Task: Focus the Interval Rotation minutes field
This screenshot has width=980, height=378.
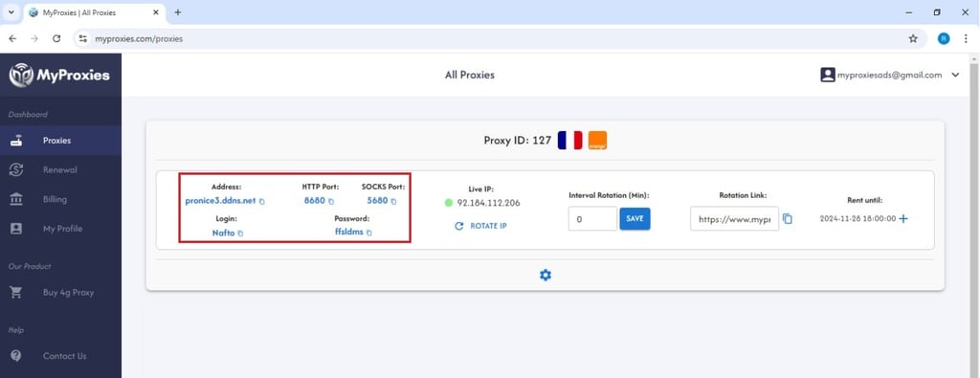Action: 592,219
